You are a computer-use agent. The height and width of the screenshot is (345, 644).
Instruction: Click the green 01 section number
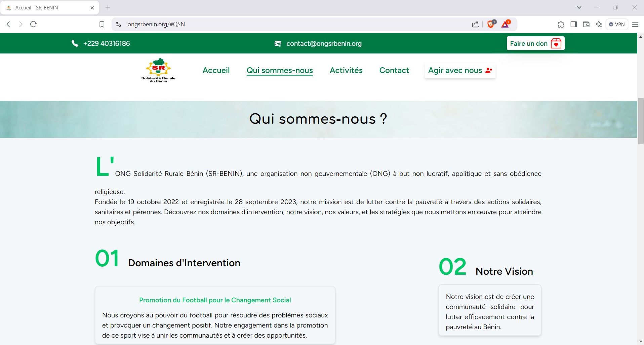pos(107,259)
